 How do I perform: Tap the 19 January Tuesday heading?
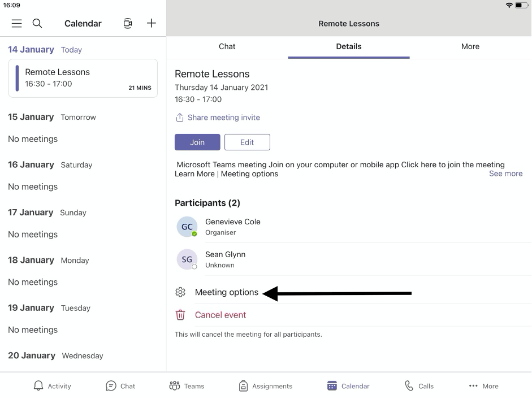[49, 308]
